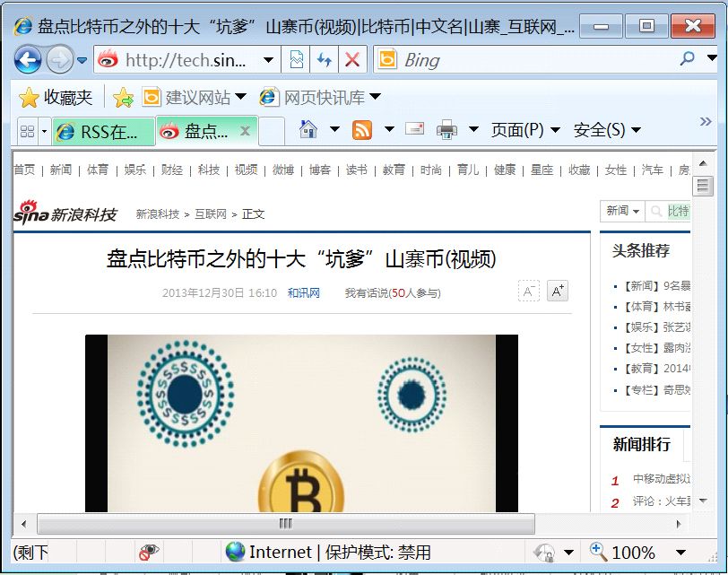The height and width of the screenshot is (575, 728).
Task: Open a new blank tab
Action: 271,132
